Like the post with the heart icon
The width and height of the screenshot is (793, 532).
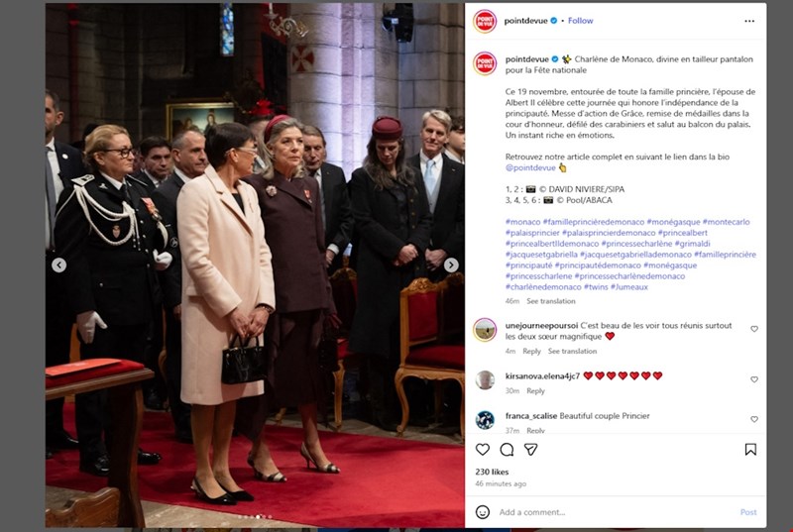click(x=483, y=449)
